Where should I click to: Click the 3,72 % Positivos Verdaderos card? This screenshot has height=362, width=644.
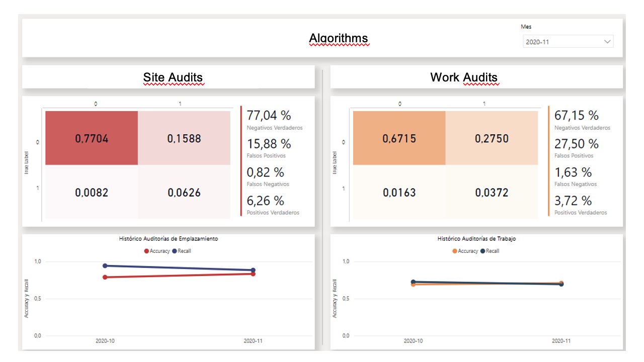[581, 205]
